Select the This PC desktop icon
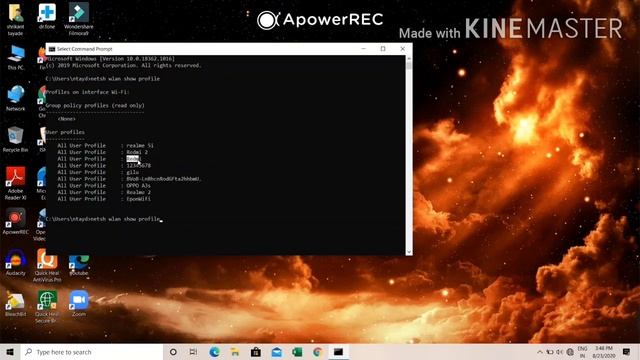The height and width of the screenshot is (360, 640). click(16, 58)
